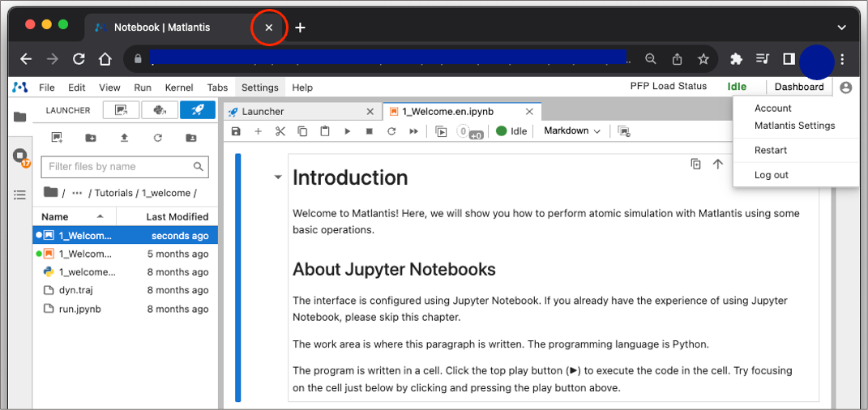Click the blue rocket launcher button
The height and width of the screenshot is (410, 868).
198,110
